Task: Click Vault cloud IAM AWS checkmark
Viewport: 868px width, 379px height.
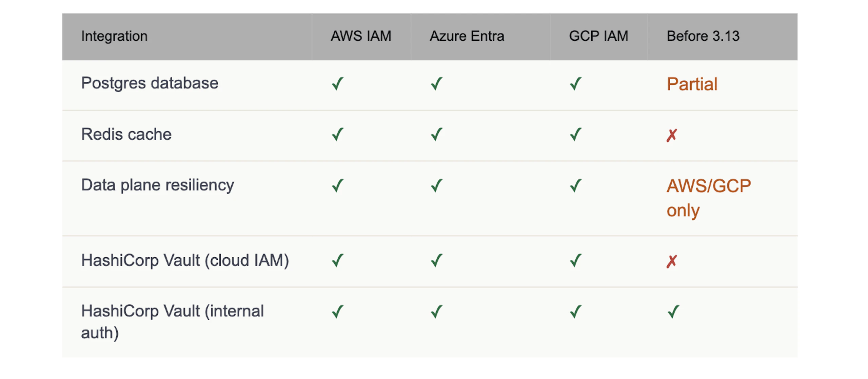Action: [x=338, y=261]
